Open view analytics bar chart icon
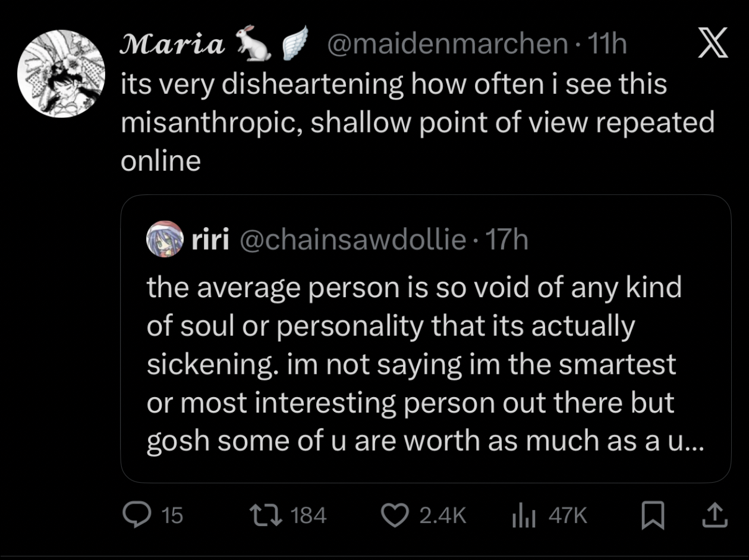Viewport: 749px width, 560px height. 523,515
